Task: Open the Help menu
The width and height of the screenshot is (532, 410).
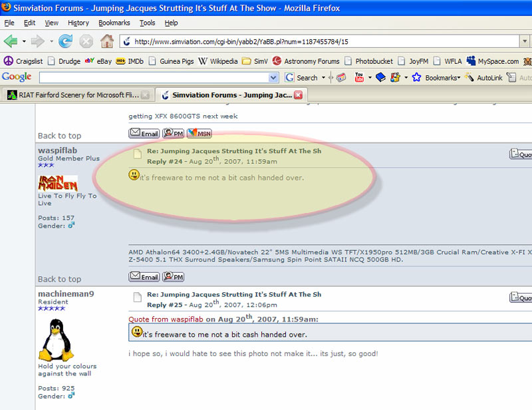Action: (x=172, y=23)
